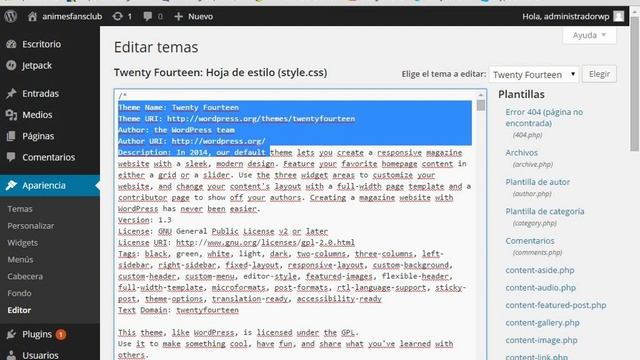Screen dimensions: 640x360
Task: Click the code editor scrollbar thumb
Action: [x=481, y=105]
